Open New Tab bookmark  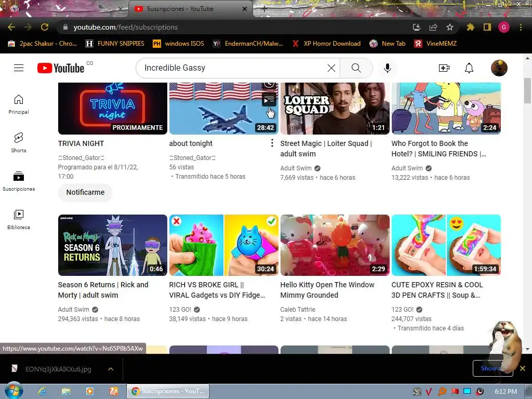[388, 44]
